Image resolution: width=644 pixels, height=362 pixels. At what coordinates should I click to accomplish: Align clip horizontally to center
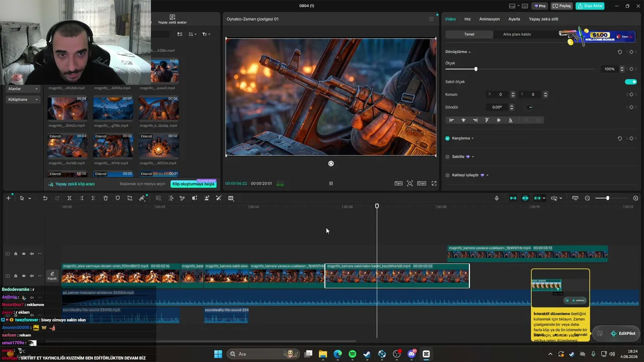click(x=463, y=120)
